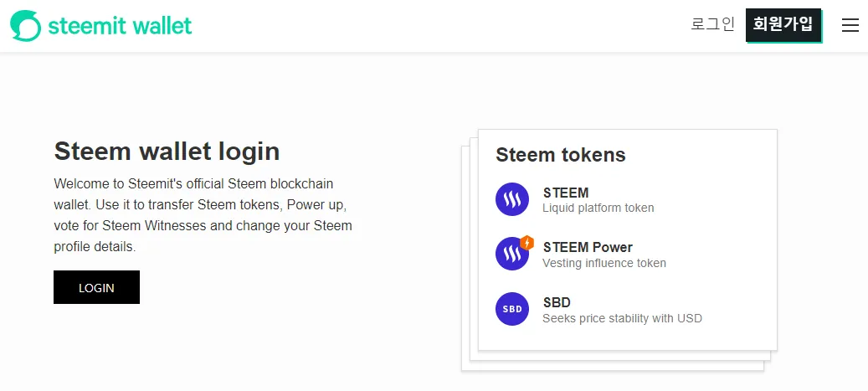868x391 pixels.
Task: Click the black LOGIN button
Action: (x=96, y=287)
